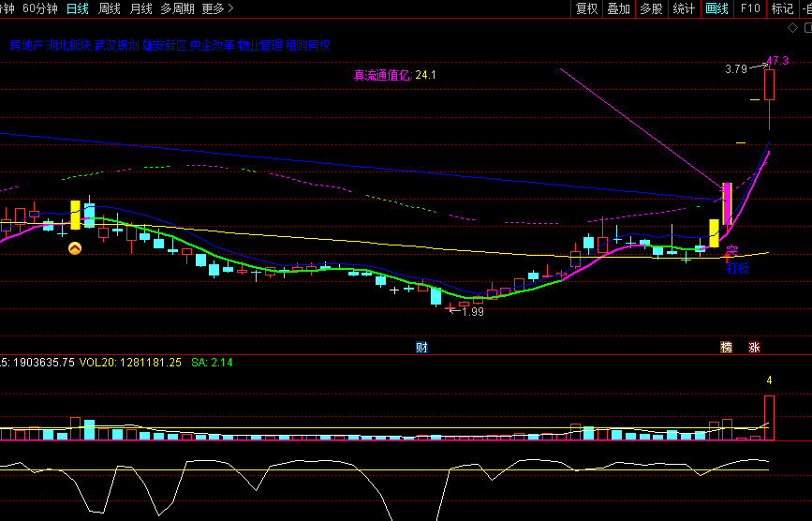Click the 复权 button
This screenshot has width=812, height=521.
(586, 8)
